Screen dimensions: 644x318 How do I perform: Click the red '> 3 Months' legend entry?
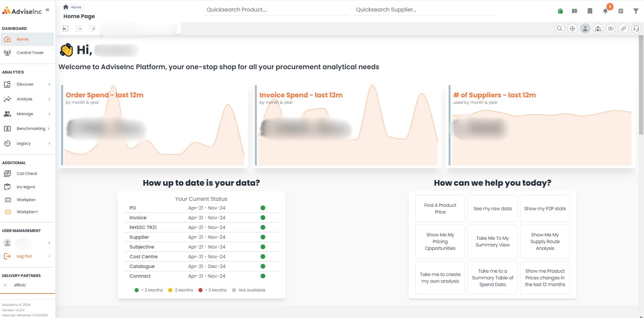point(212,290)
